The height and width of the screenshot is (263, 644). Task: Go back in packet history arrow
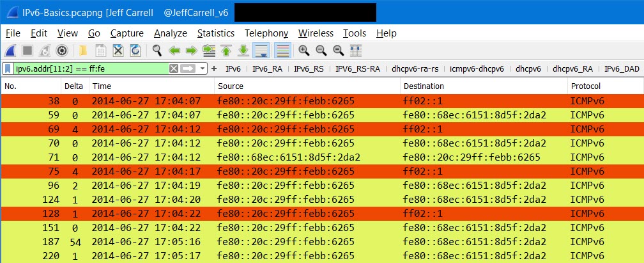coord(174,51)
